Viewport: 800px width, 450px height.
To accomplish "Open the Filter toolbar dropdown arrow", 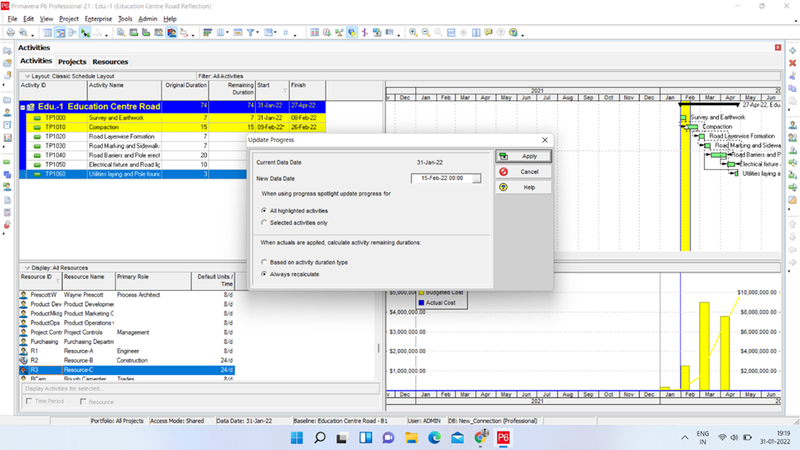I will [258, 33].
